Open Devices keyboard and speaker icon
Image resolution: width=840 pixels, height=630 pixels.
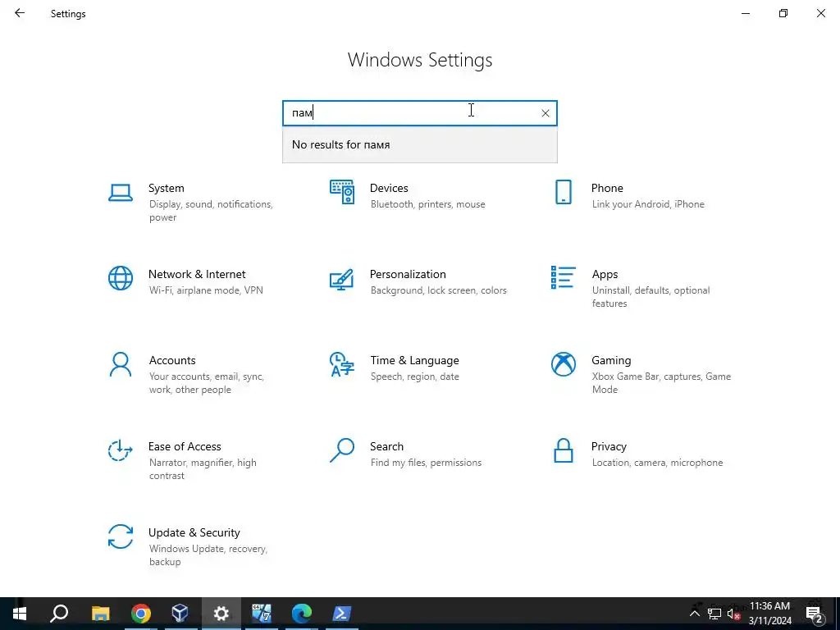(342, 192)
